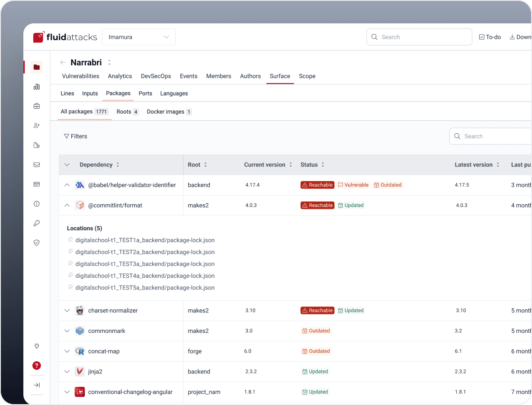Click the plug integrations icon in sidebar
This screenshot has width=532, height=405.
pyautogui.click(x=36, y=346)
